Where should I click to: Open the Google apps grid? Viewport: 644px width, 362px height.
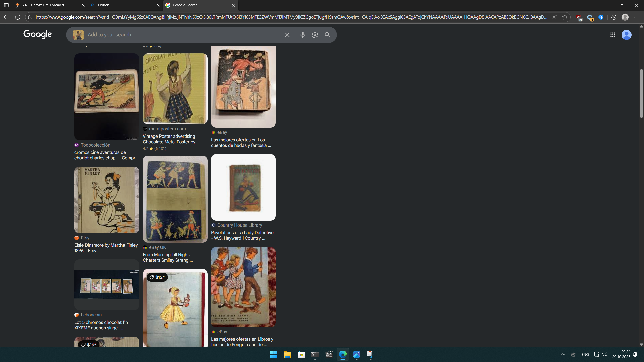[x=613, y=35]
